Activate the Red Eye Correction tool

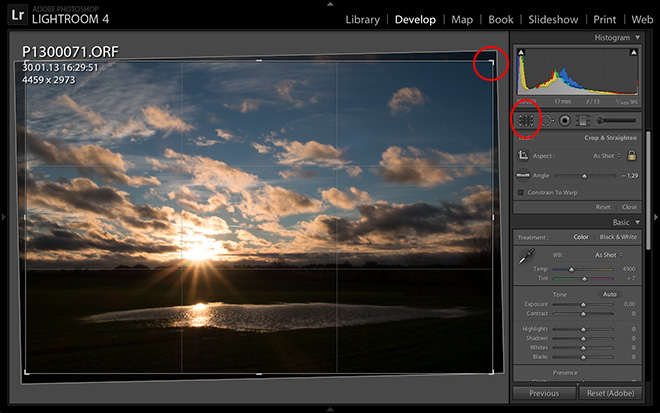pos(564,120)
